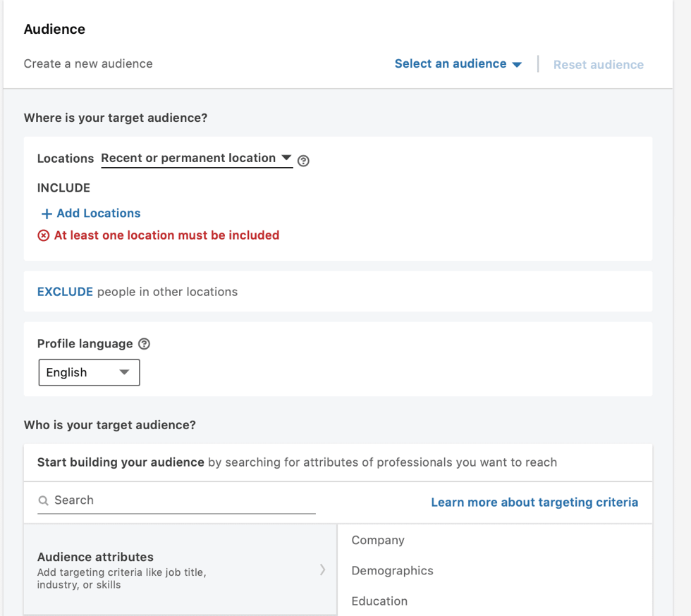Click the Locations help question-mark icon
Image resolution: width=691 pixels, height=616 pixels.
[303, 161]
